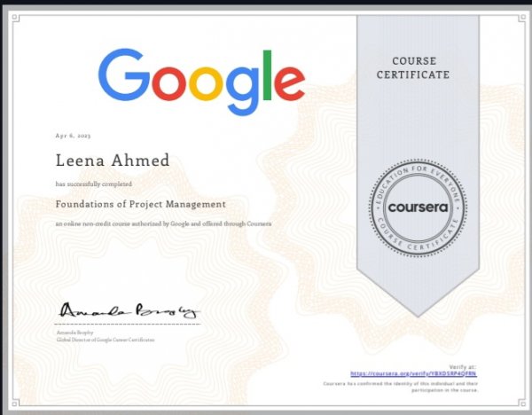The width and height of the screenshot is (532, 415).
Task: Click the Global Director of Google Career Certificates title
Action: point(105,340)
